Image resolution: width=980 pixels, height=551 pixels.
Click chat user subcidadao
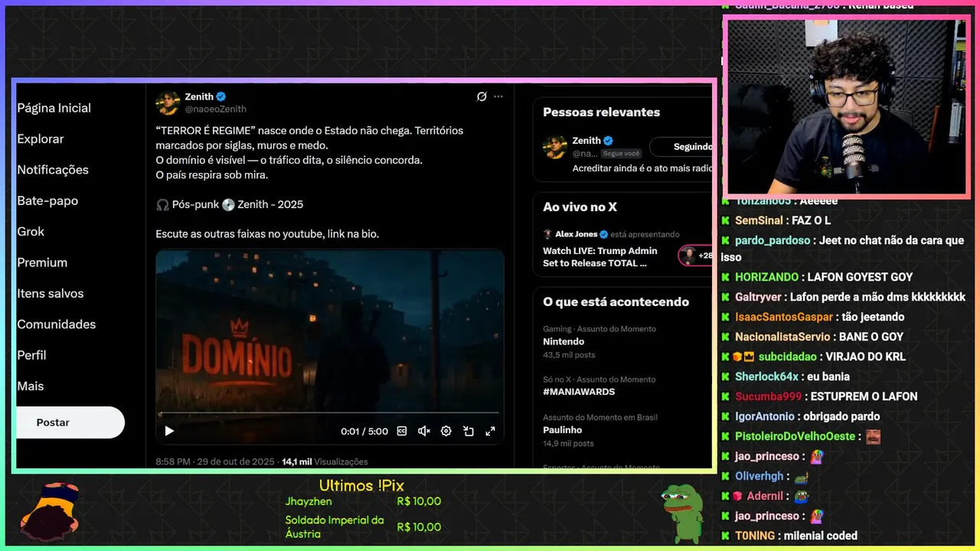pos(786,357)
